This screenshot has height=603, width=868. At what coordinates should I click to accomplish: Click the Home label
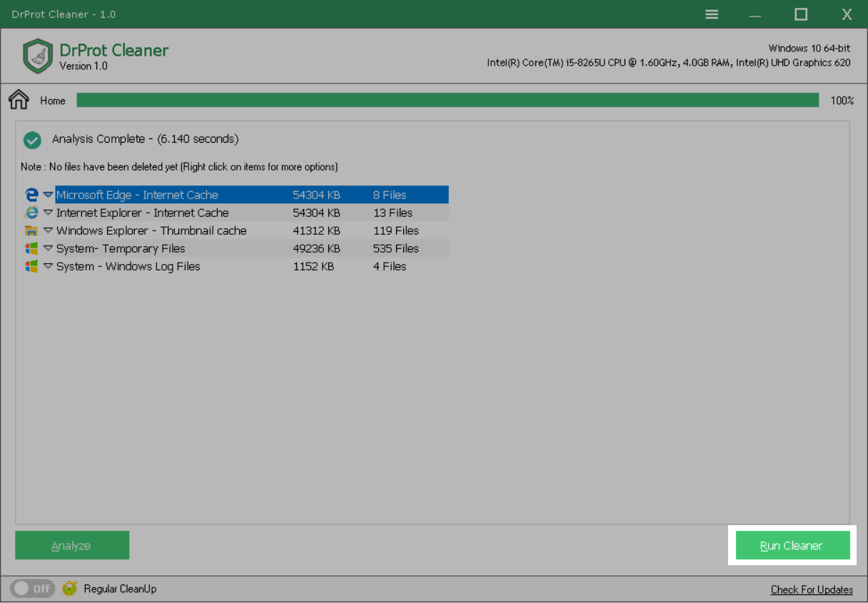[x=53, y=101]
